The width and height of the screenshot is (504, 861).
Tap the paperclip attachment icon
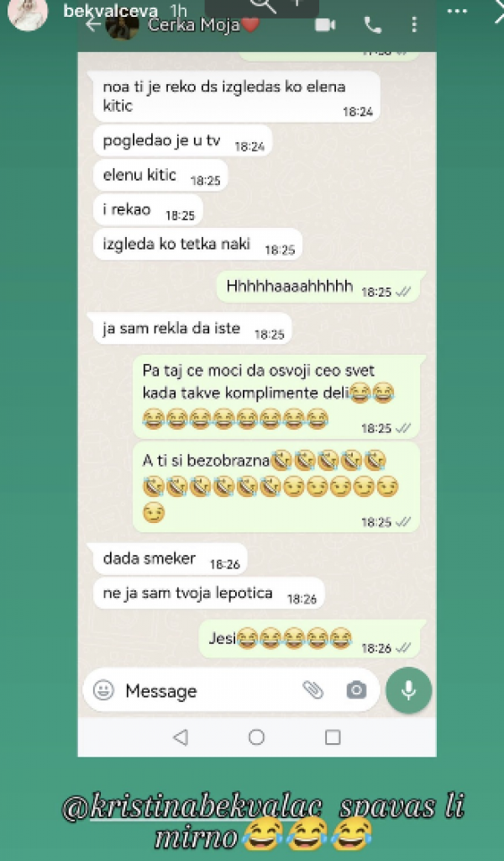click(x=313, y=689)
